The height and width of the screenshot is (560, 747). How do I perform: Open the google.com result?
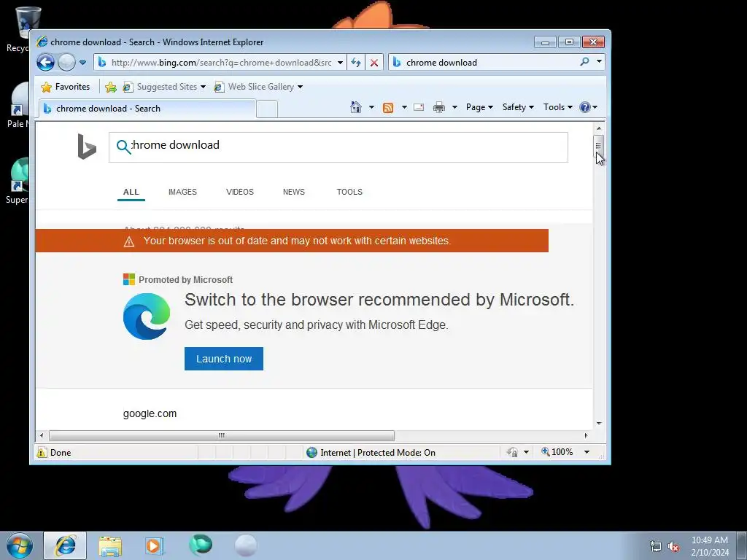click(x=150, y=414)
